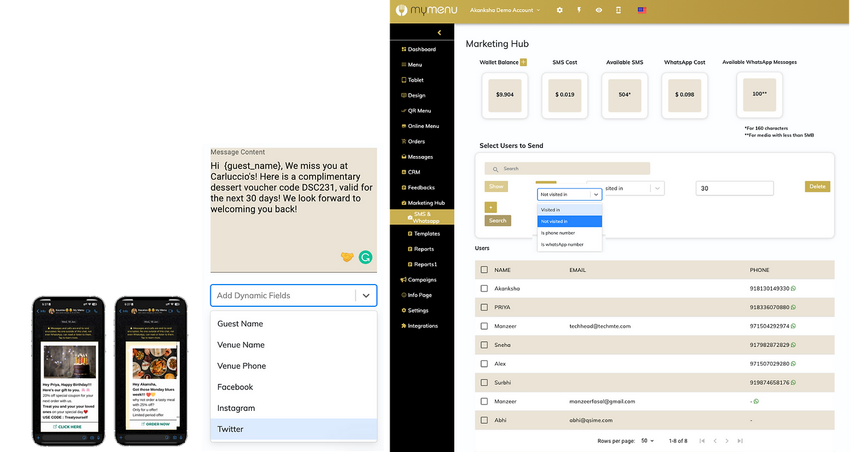
Task: Check the box for user PRIYA
Action: coord(485,307)
